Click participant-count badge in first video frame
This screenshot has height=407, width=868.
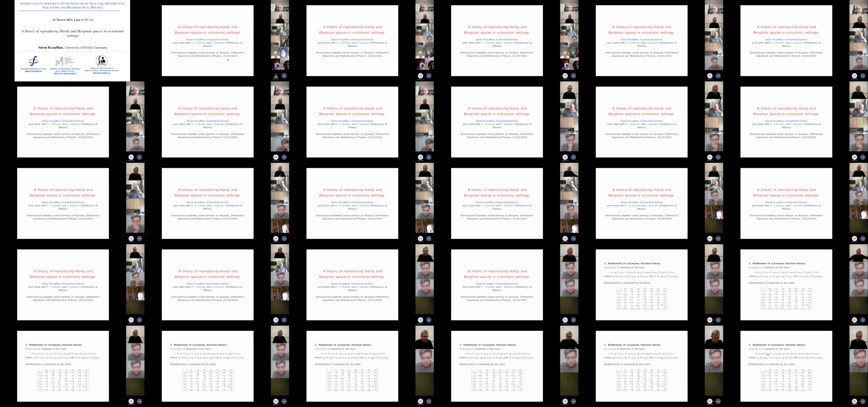(284, 76)
